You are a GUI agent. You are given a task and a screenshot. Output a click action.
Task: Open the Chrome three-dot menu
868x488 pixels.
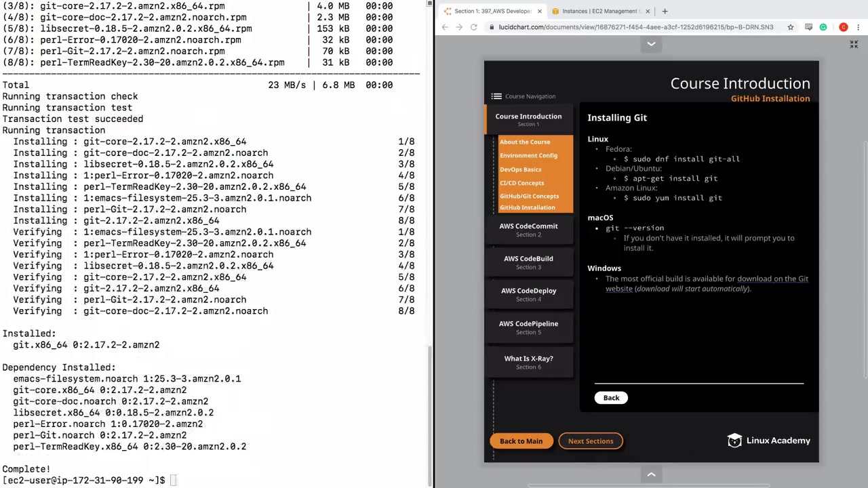click(859, 27)
